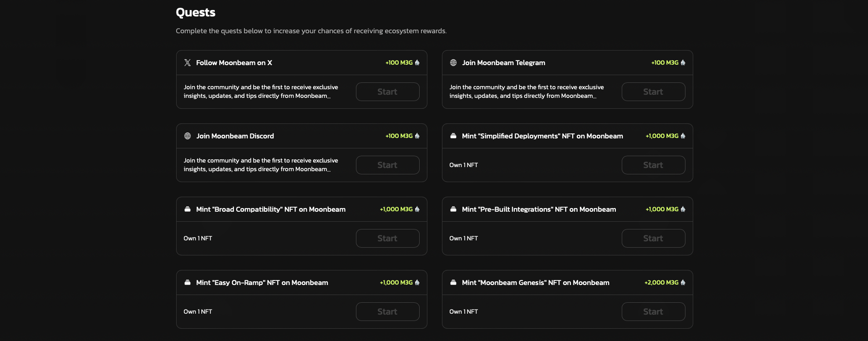
Task: Click the description text in Discord quest card
Action: 261,165
